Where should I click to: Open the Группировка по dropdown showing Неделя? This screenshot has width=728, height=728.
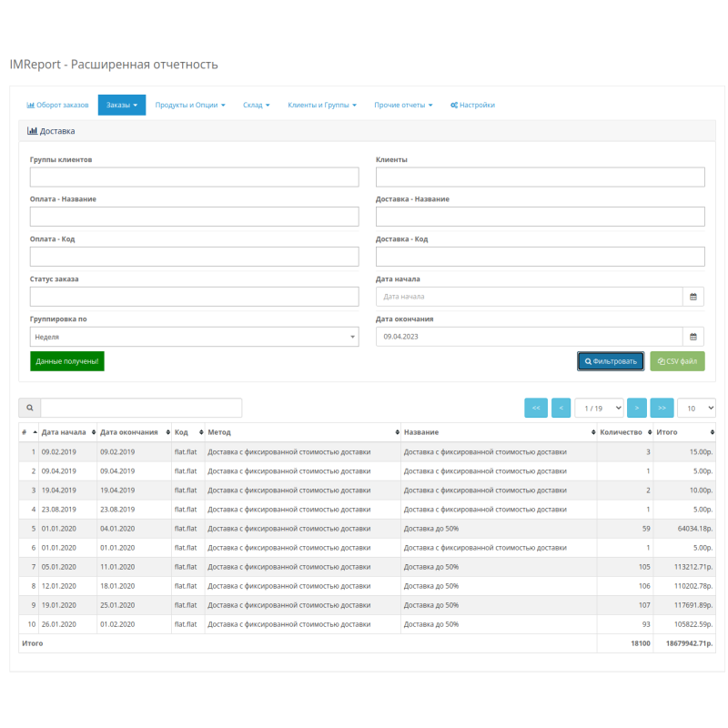point(194,337)
